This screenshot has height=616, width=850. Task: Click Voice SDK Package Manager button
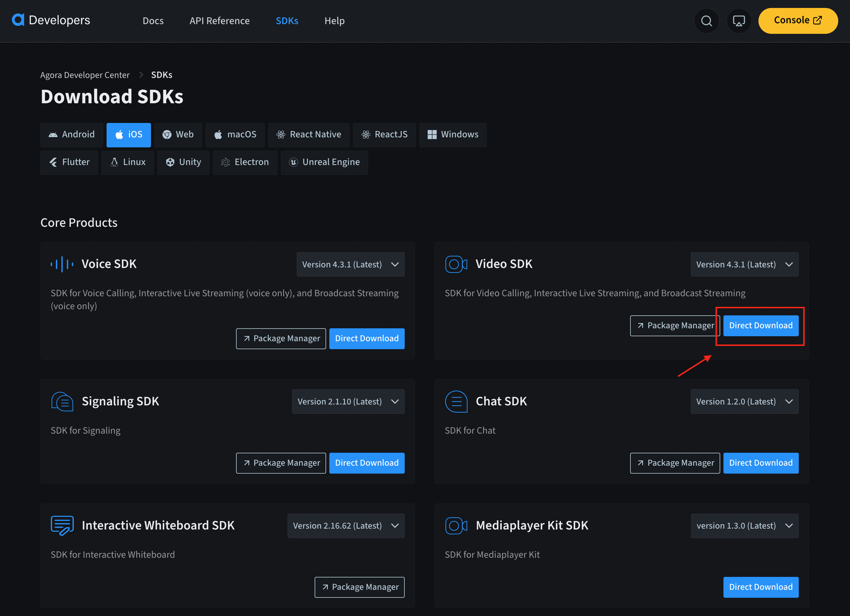281,338
